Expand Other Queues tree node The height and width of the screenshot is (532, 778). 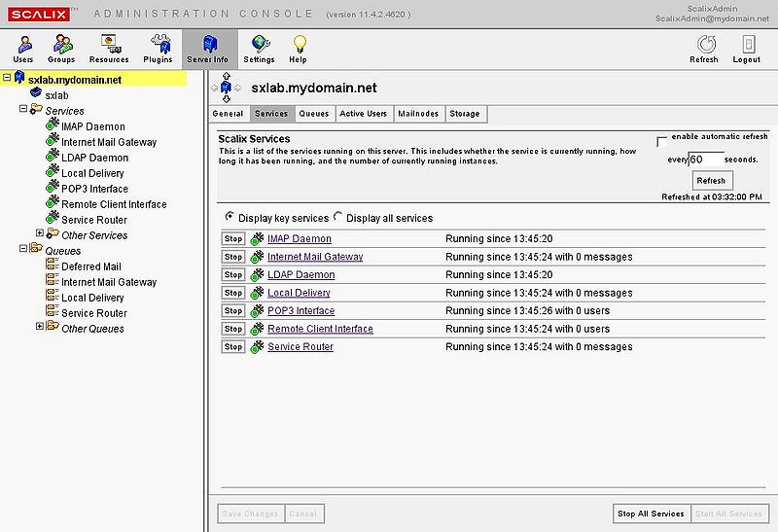[40, 328]
